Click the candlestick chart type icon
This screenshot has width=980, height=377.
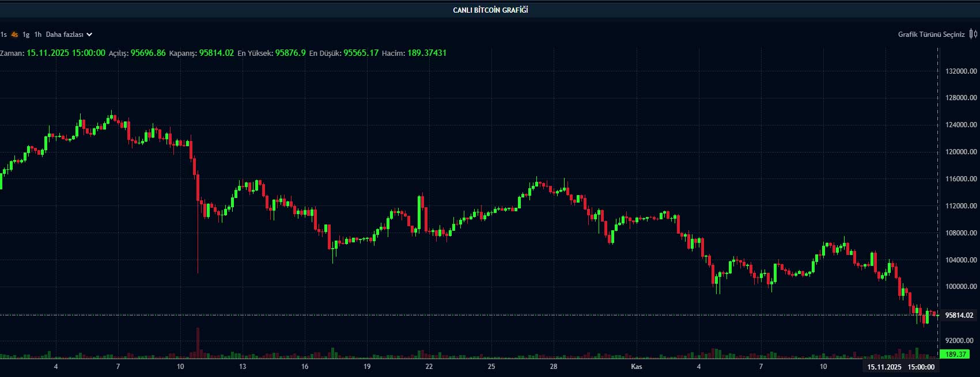tap(974, 34)
